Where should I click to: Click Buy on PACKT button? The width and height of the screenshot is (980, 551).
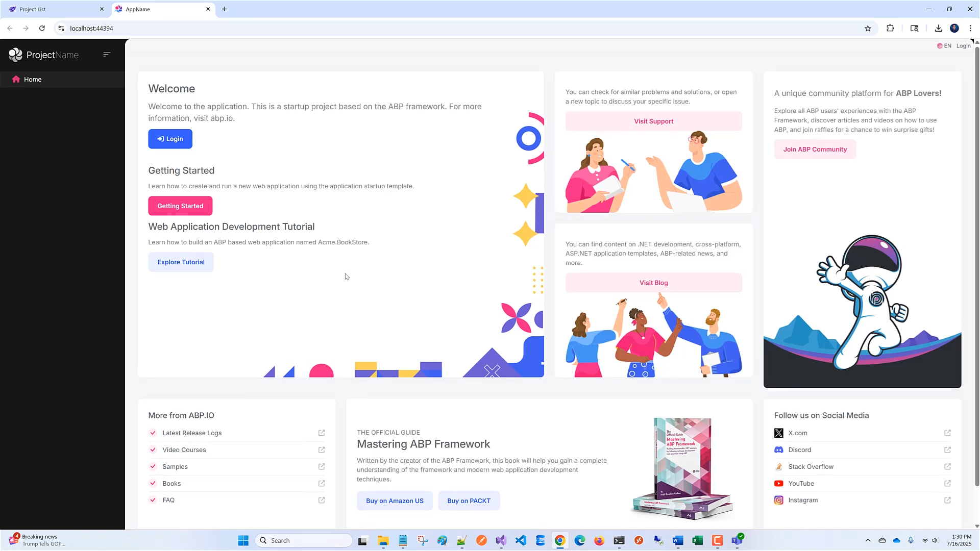click(469, 501)
